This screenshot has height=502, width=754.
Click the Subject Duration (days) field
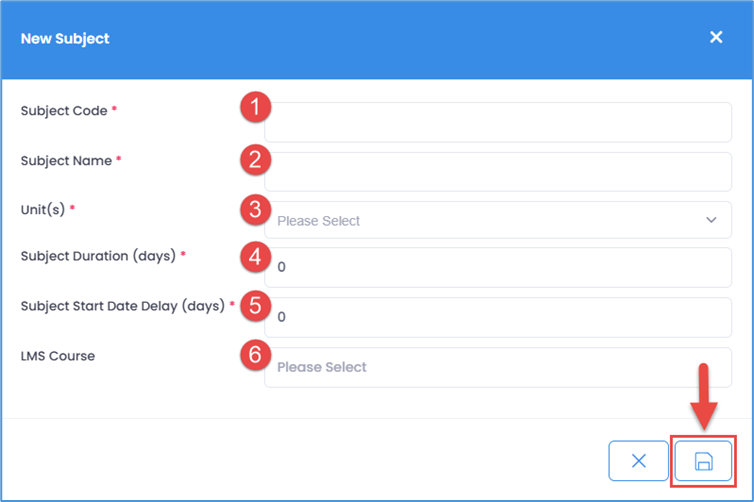click(x=498, y=268)
